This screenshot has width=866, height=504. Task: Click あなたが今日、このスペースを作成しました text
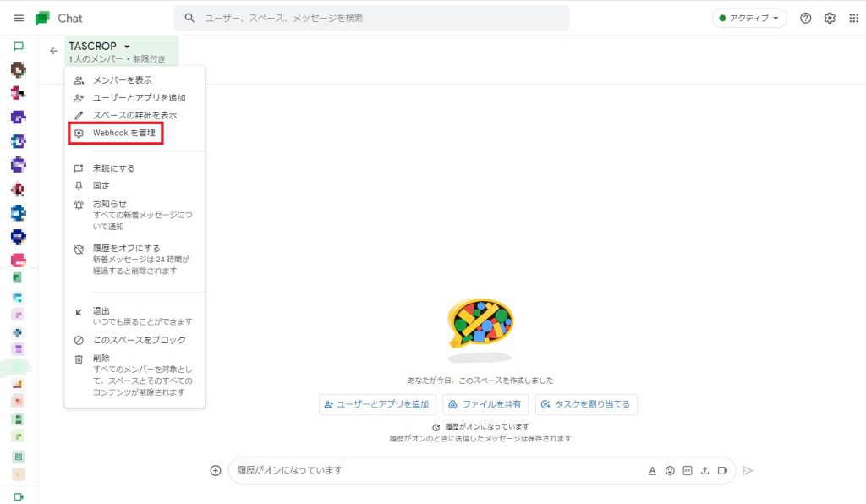click(x=480, y=381)
